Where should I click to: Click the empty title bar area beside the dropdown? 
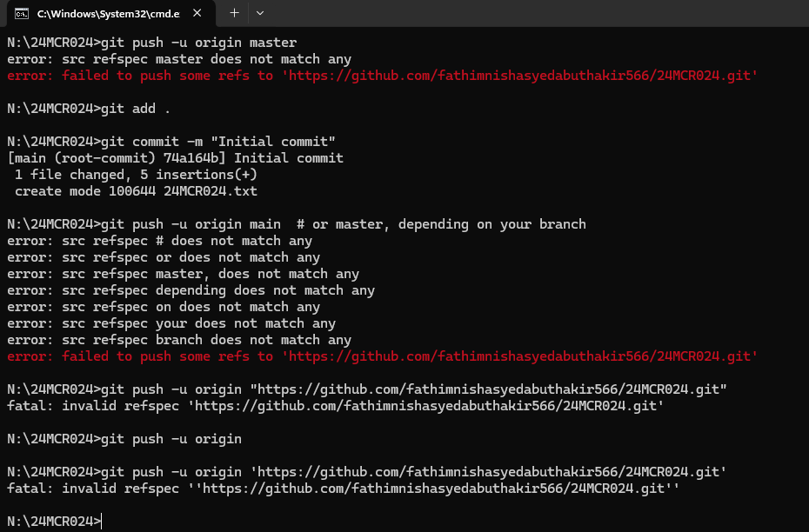[x=537, y=13]
